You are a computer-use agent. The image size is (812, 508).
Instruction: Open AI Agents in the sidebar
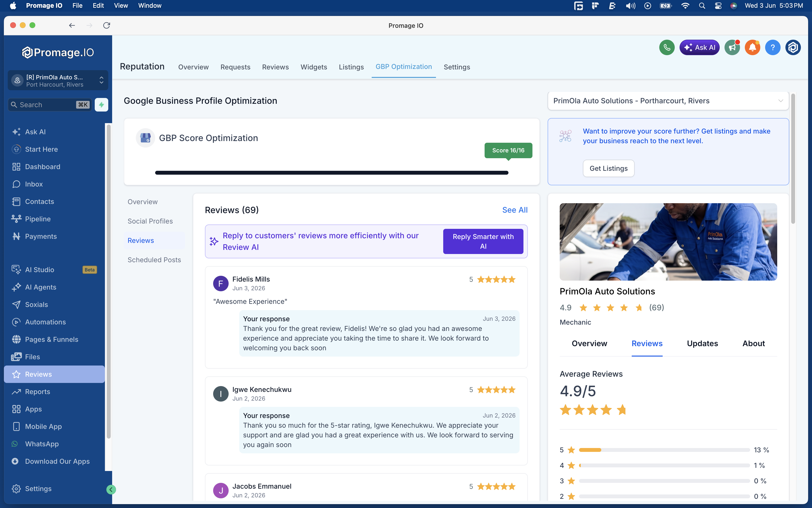tap(54, 287)
